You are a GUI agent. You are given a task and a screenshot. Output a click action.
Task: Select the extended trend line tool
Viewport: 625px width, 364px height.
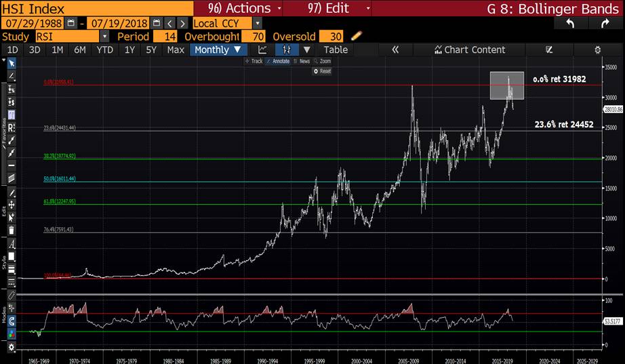coord(12,153)
